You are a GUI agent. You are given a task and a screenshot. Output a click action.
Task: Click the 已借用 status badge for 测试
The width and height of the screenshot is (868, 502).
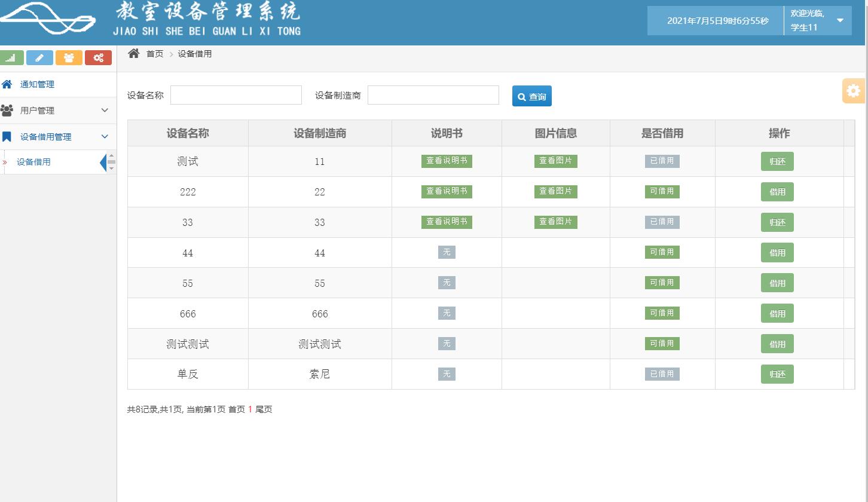point(662,161)
